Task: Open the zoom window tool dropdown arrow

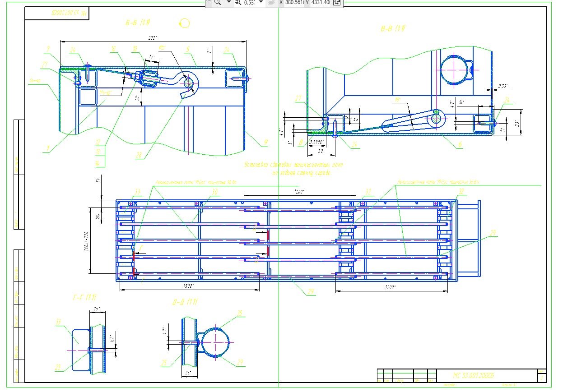Action: pos(228,2)
